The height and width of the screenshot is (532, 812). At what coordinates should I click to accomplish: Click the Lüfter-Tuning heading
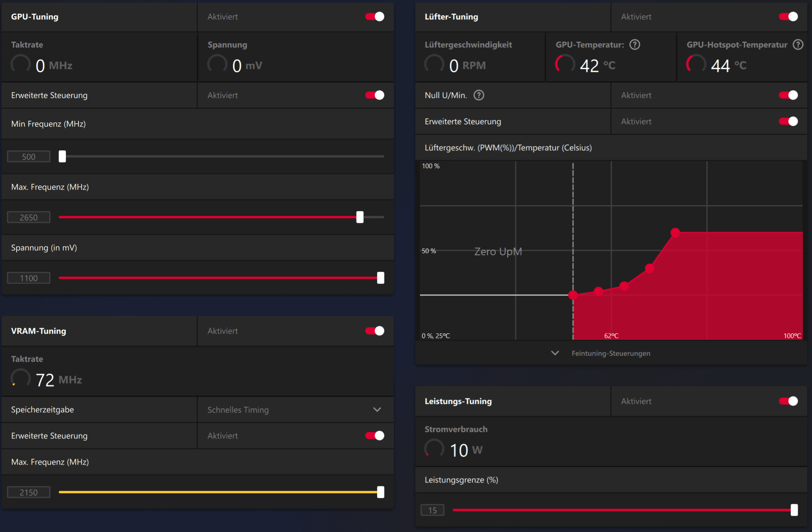(451, 17)
